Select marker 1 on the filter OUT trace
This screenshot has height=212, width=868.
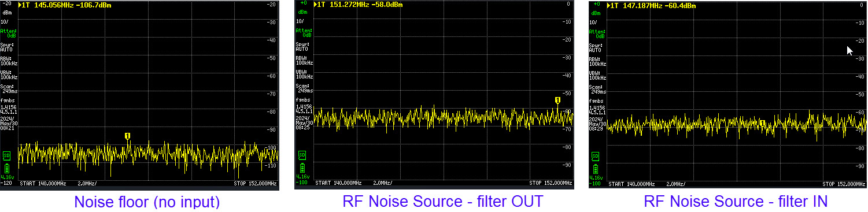(557, 101)
